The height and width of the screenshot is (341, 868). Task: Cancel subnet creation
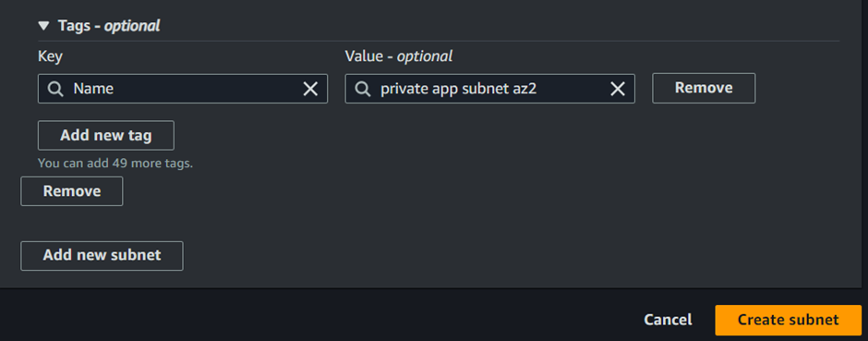668,320
